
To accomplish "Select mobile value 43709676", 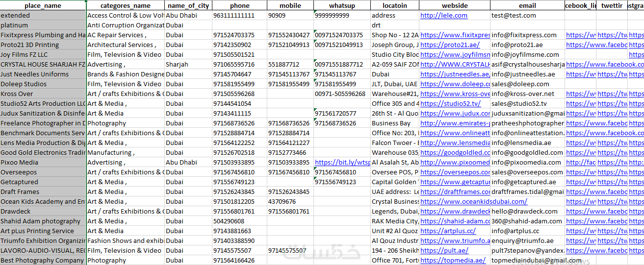I will click(x=290, y=201).
